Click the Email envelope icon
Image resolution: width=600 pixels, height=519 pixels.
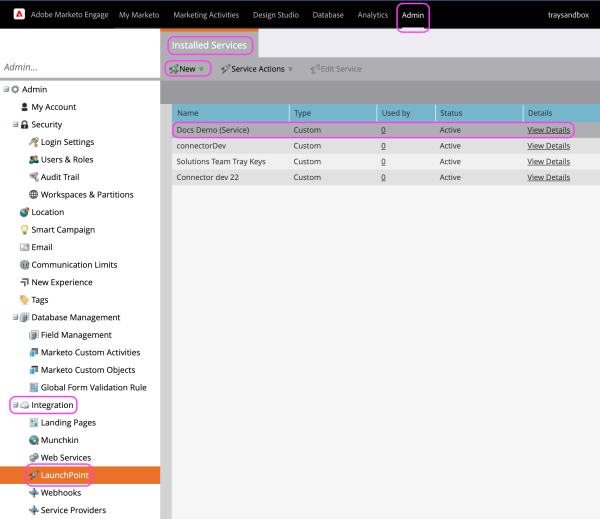coord(23,247)
